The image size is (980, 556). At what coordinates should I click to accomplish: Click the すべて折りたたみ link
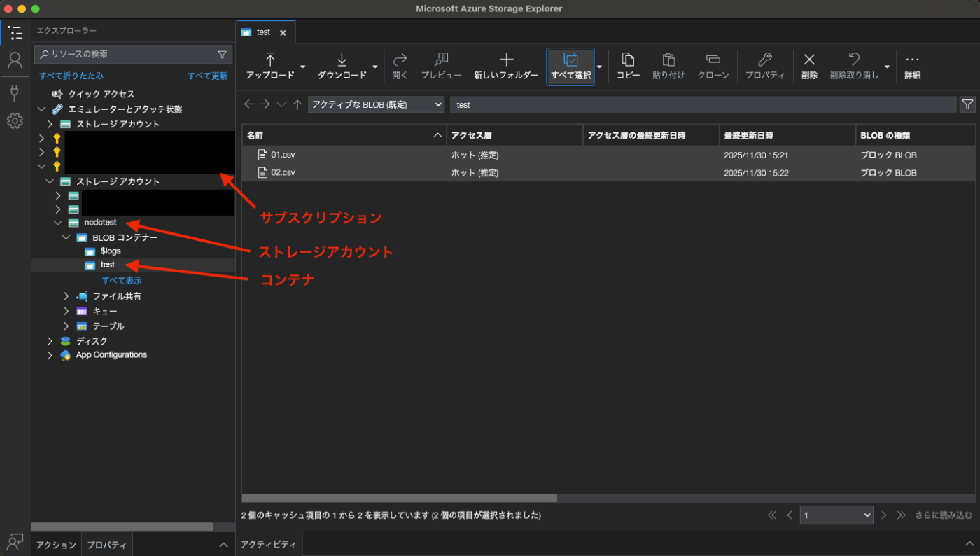point(71,76)
